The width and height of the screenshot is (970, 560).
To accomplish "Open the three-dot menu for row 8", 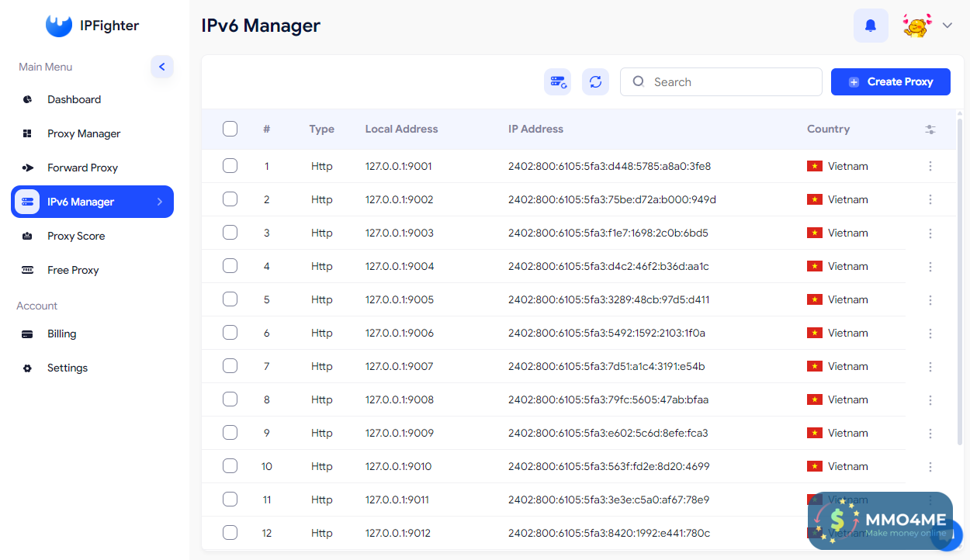I will (930, 399).
